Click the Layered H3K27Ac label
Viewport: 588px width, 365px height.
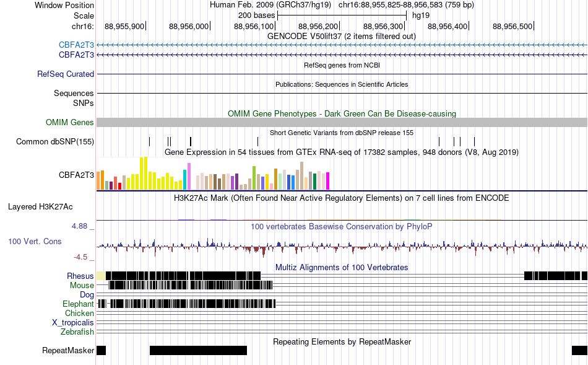tap(40, 206)
